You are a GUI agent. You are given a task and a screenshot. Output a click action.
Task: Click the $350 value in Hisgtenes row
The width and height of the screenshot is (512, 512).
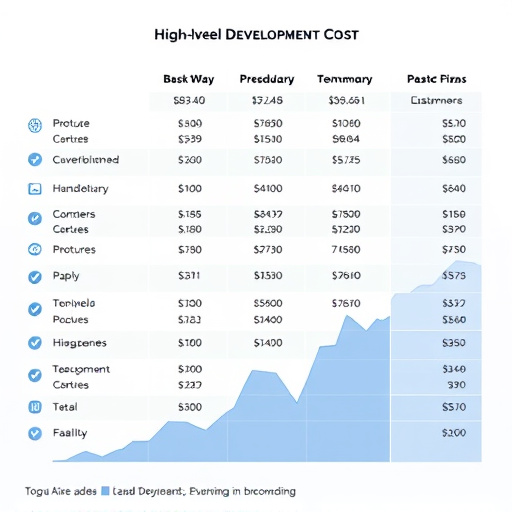(454, 343)
